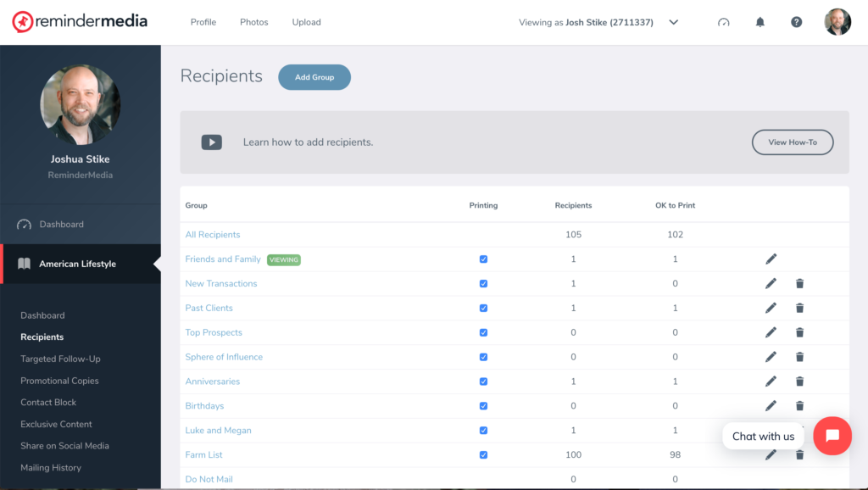868x490 pixels.
Task: Click the Add Group button
Action: [x=314, y=77]
